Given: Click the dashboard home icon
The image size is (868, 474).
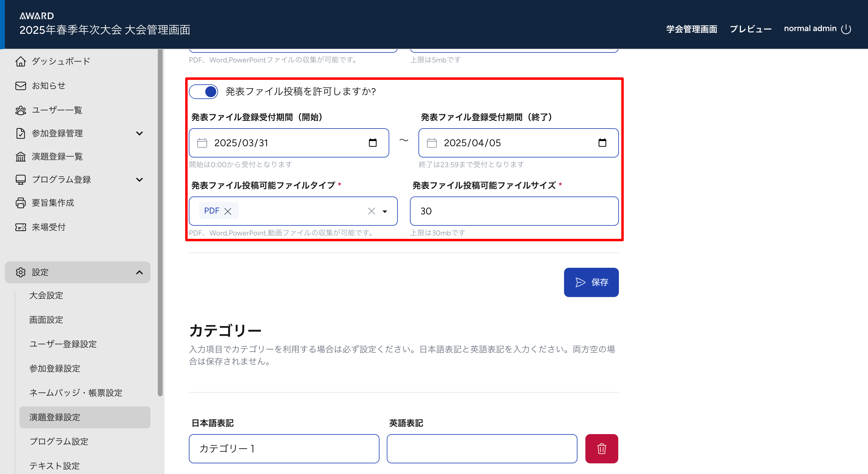Looking at the screenshot, I should click(x=20, y=61).
